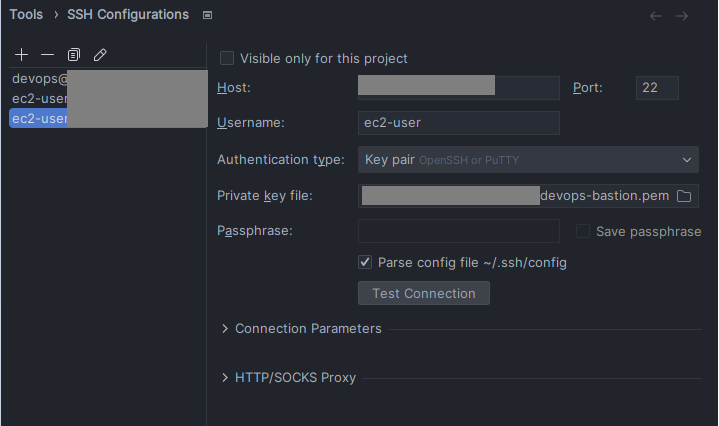
Task: Add a new SSH configuration
Action: [21, 55]
